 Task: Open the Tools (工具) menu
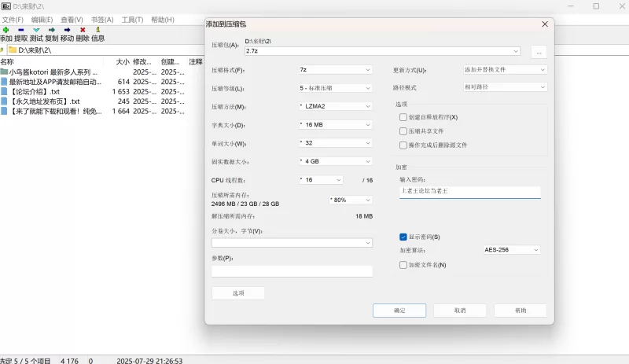132,20
